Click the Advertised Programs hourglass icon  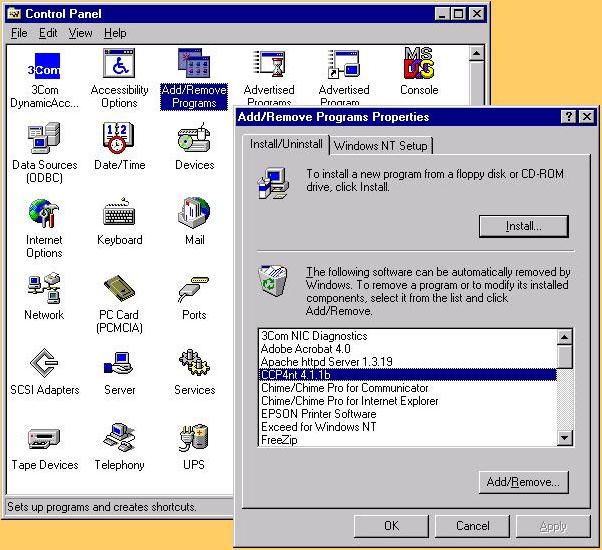click(x=270, y=64)
